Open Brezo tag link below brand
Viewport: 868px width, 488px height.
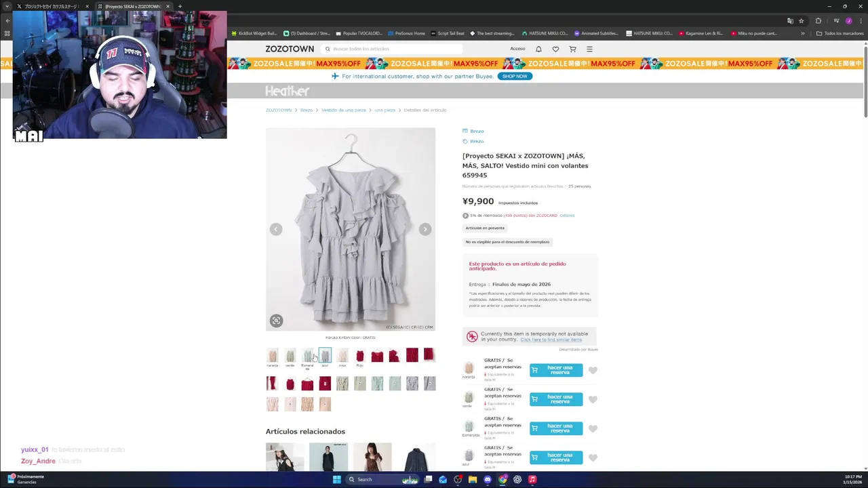coord(473,141)
